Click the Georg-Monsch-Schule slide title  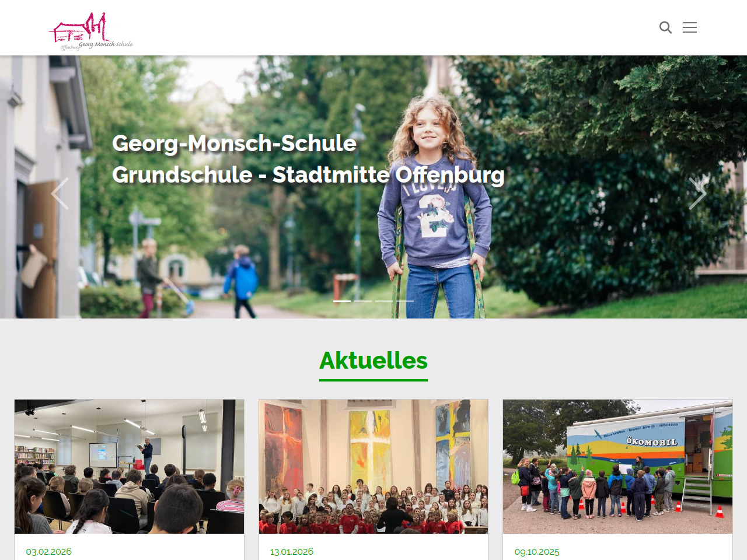coord(234,143)
